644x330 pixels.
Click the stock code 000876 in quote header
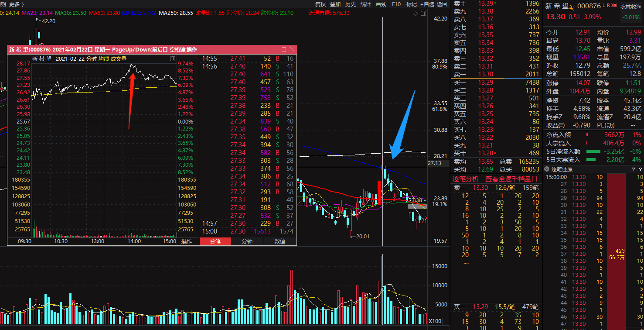[x=589, y=6]
